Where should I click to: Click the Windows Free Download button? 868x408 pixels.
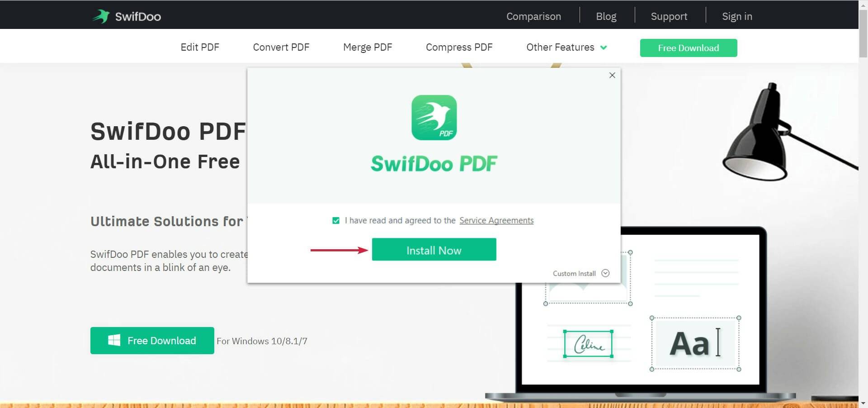point(152,341)
